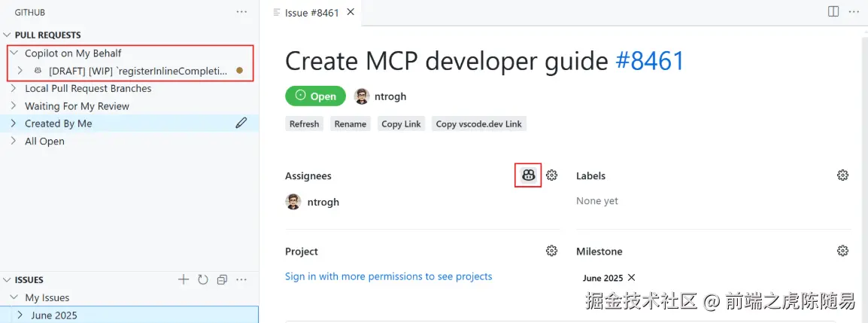Click the ntrogh author name
This screenshot has width=868, height=323.
[x=390, y=96]
